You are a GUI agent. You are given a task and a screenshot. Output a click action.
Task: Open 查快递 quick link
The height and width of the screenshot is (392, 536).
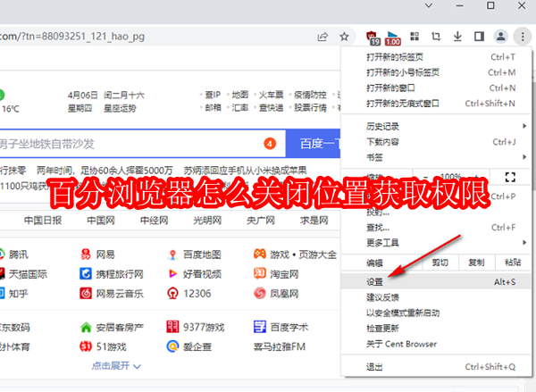click(x=271, y=108)
